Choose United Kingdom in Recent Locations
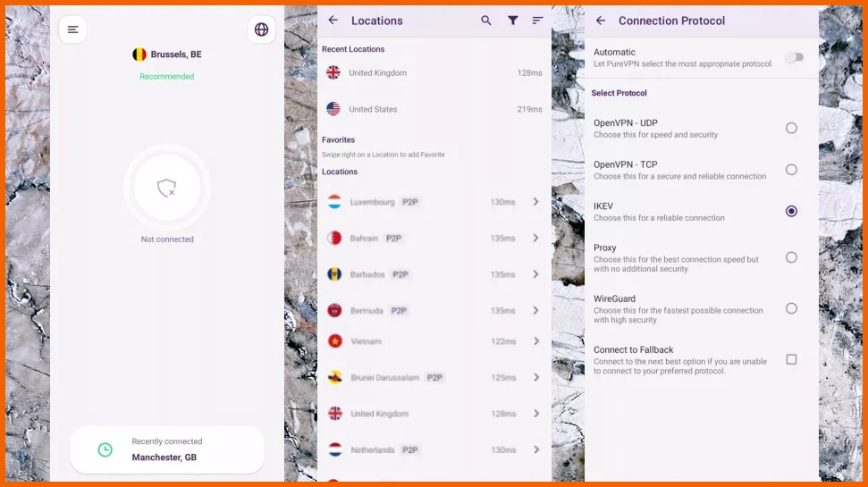This screenshot has height=487, width=868. [434, 72]
